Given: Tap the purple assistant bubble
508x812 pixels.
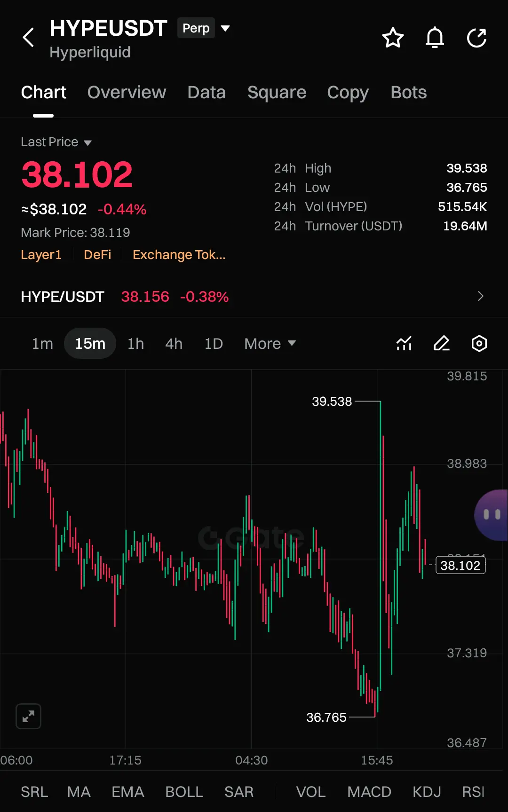Looking at the screenshot, I should tap(492, 515).
